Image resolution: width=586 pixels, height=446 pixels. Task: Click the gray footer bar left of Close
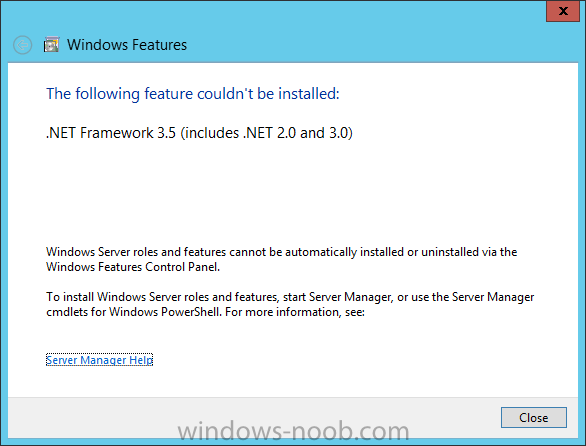pyautogui.click(x=254, y=418)
